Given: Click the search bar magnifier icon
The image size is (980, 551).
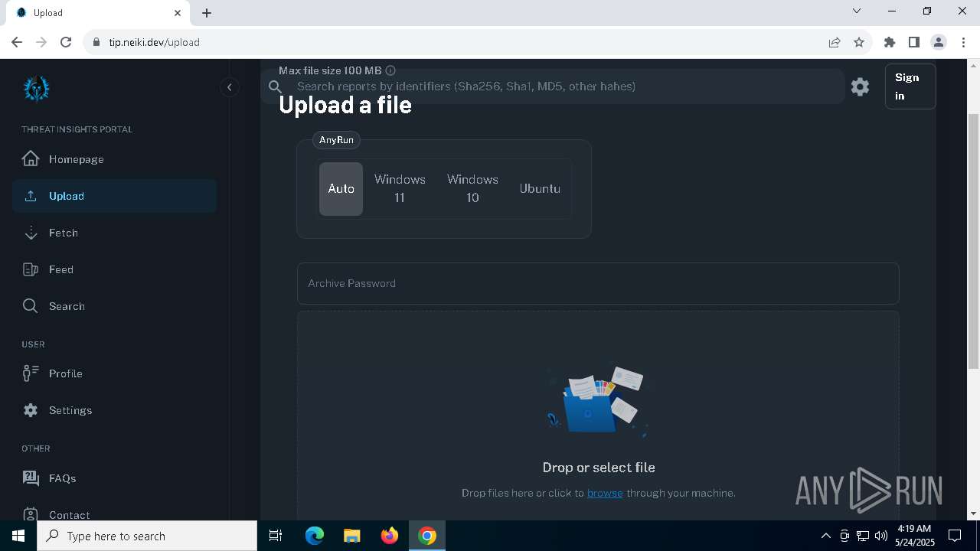Looking at the screenshot, I should (x=276, y=86).
